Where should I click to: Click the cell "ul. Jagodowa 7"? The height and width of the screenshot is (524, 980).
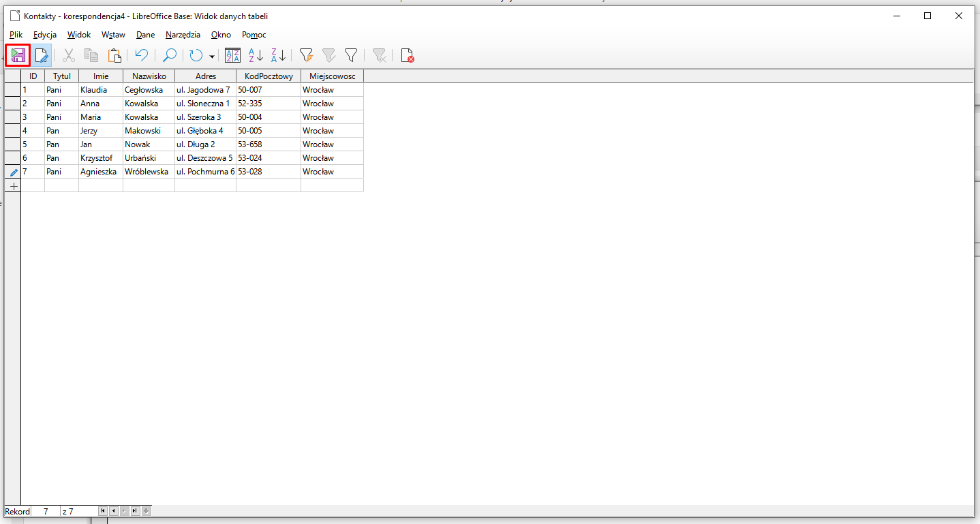[206, 90]
